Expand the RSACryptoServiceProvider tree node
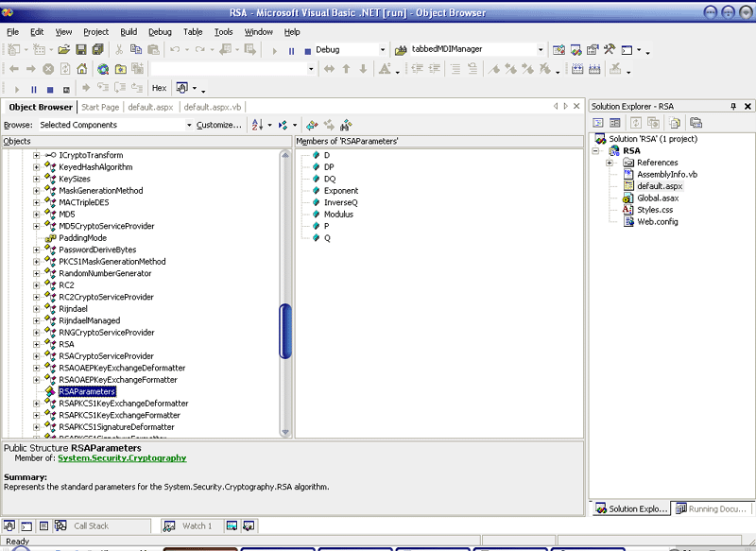The image size is (756, 551). click(x=37, y=356)
